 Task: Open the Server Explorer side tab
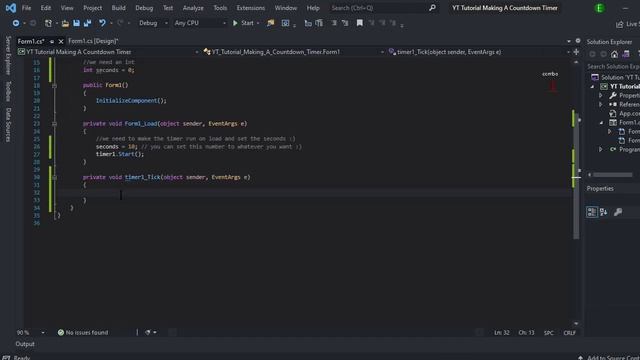[x=8, y=55]
